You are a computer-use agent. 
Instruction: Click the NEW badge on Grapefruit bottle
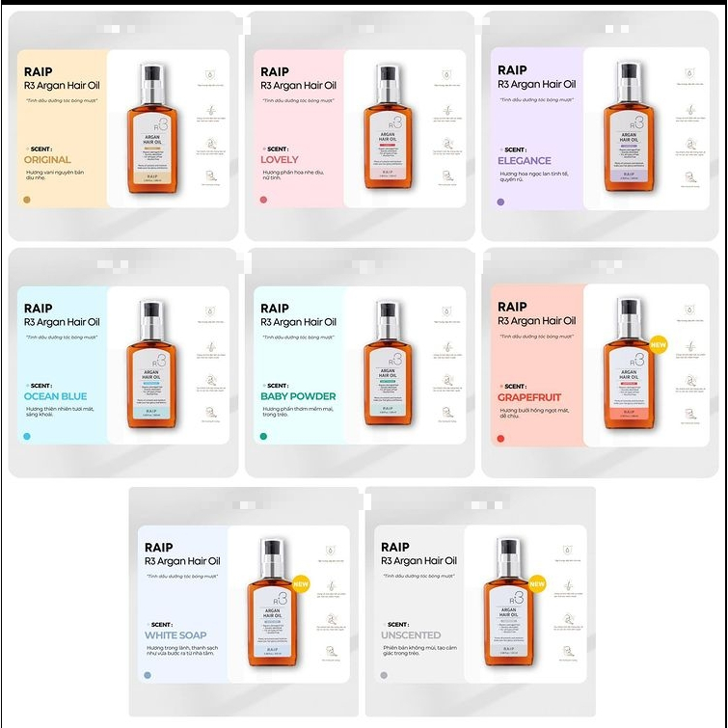[658, 345]
